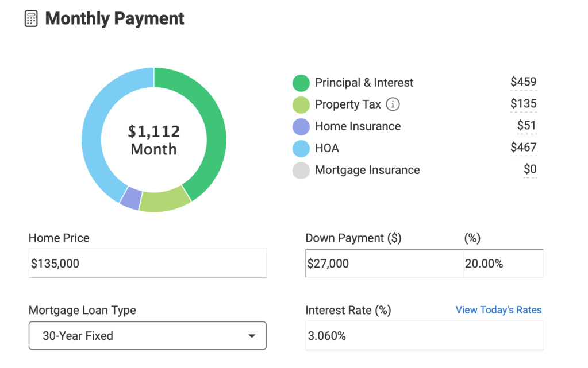Click the $1,112 total in donut chart
Screen dimensions: 588x368
tap(154, 131)
